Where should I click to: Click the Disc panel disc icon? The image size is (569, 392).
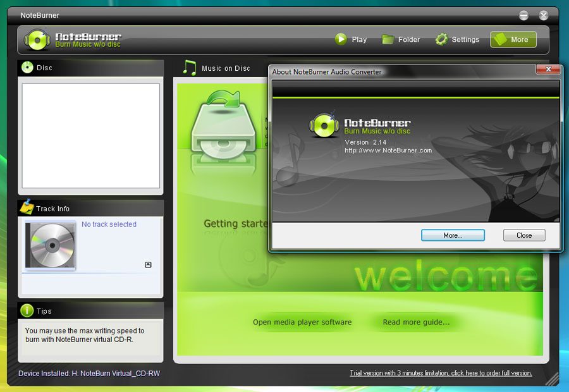tap(27, 67)
